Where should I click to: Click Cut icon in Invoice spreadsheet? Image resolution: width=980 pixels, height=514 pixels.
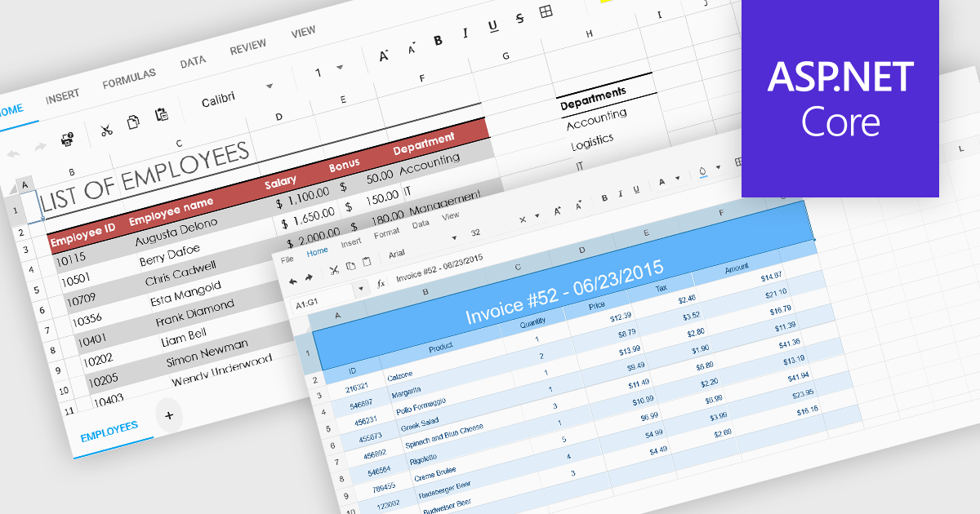coord(333,270)
